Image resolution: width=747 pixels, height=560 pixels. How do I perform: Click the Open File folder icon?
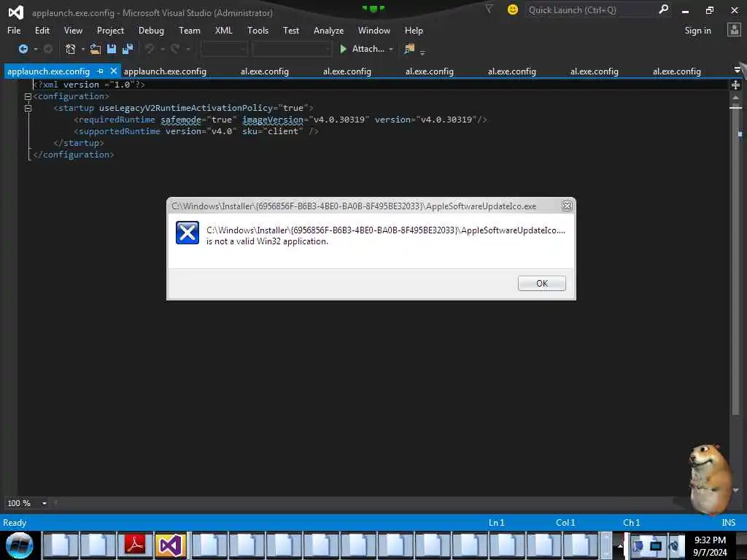96,49
